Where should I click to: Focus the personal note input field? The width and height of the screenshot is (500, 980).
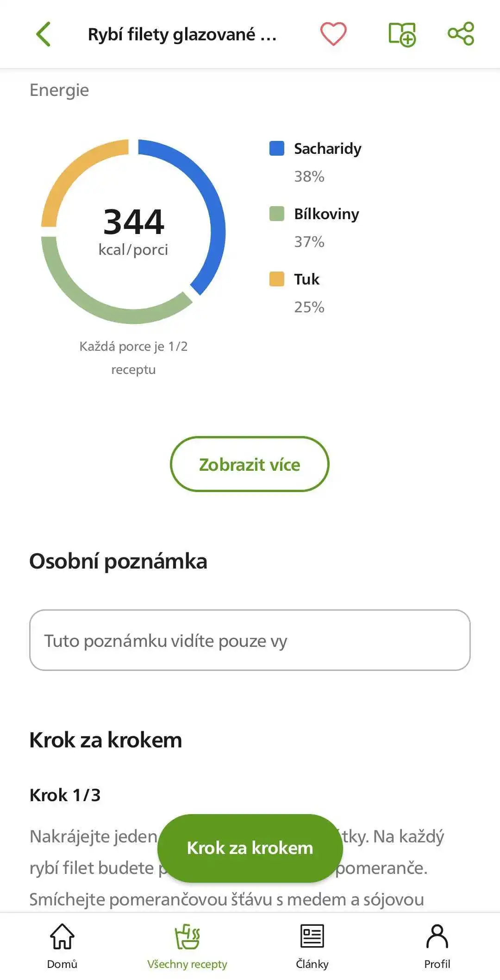250,640
